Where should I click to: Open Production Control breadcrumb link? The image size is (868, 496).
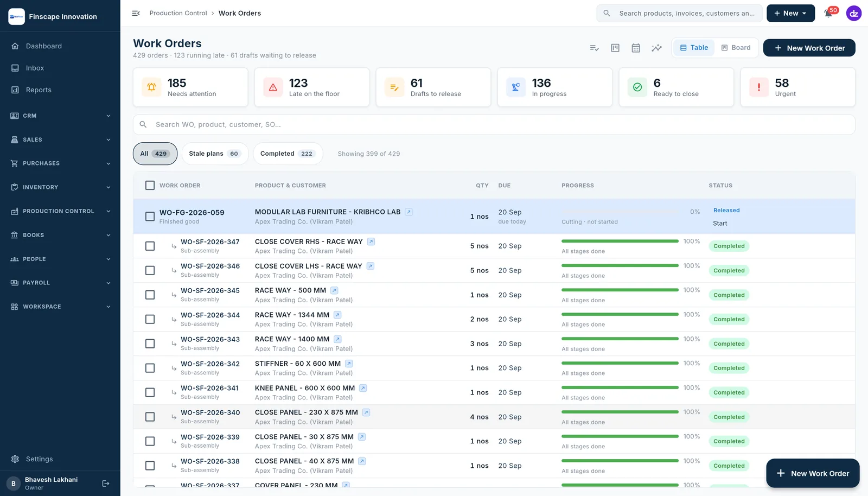[178, 13]
